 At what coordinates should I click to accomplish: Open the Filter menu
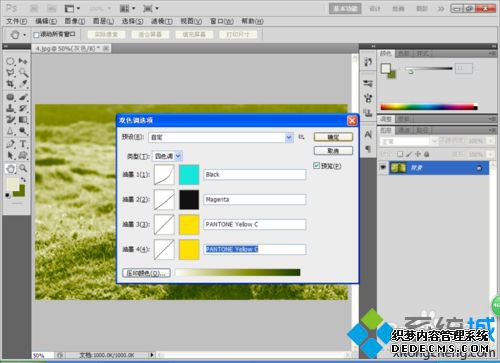[162, 21]
